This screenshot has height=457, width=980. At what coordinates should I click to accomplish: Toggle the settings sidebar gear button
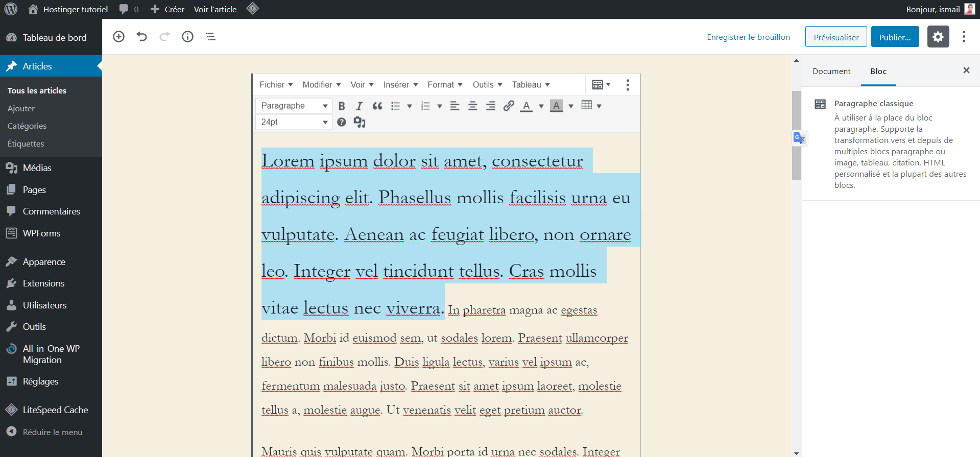click(x=938, y=37)
